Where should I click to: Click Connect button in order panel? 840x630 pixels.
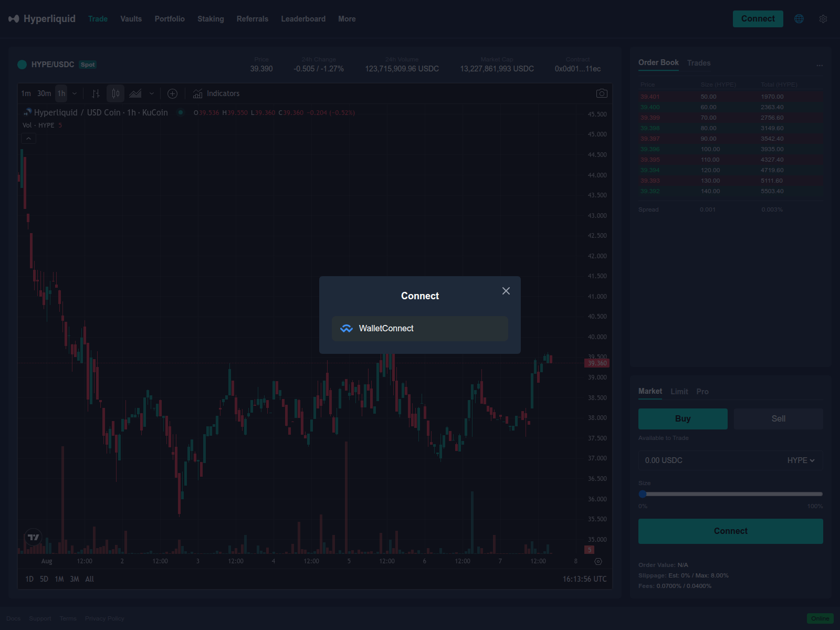click(731, 531)
